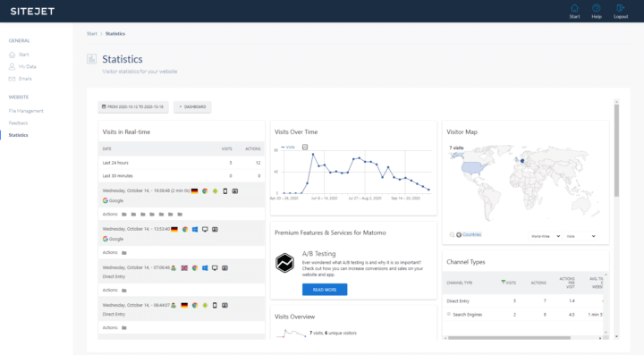Click the Last 24 hours row
The image size is (644, 355).
pyautogui.click(x=181, y=163)
